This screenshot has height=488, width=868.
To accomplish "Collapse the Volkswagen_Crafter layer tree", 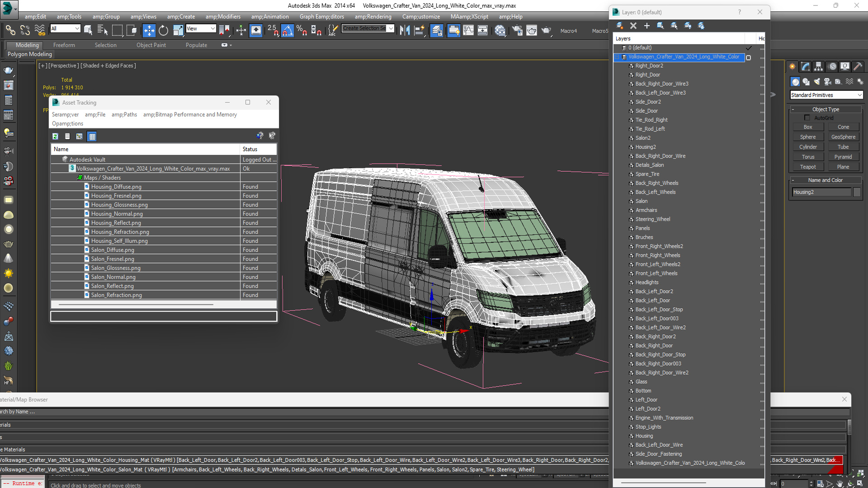I will [617, 57].
